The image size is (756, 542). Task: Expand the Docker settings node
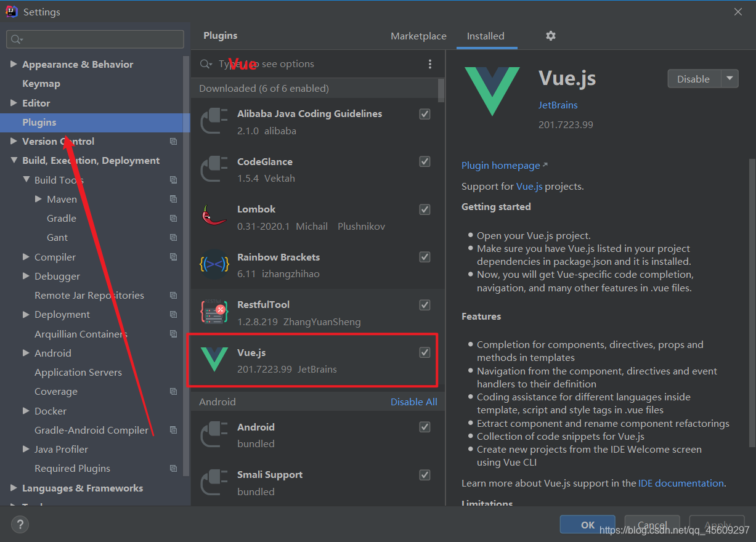click(x=26, y=411)
